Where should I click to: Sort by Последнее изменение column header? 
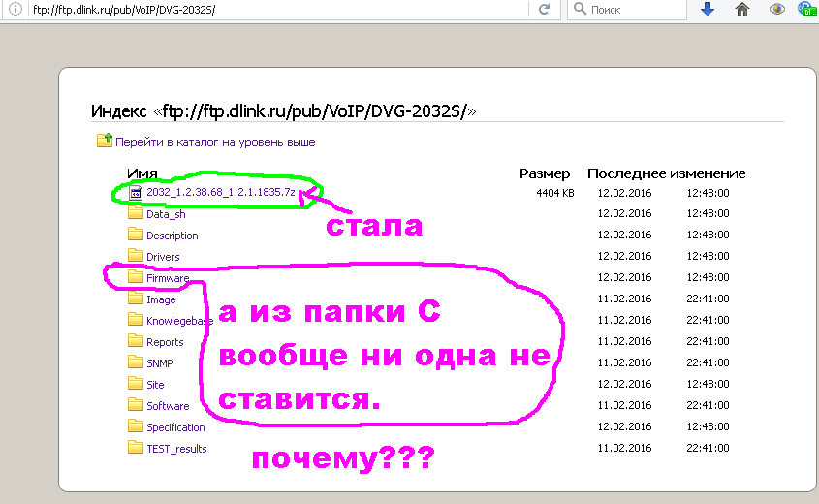[666, 173]
